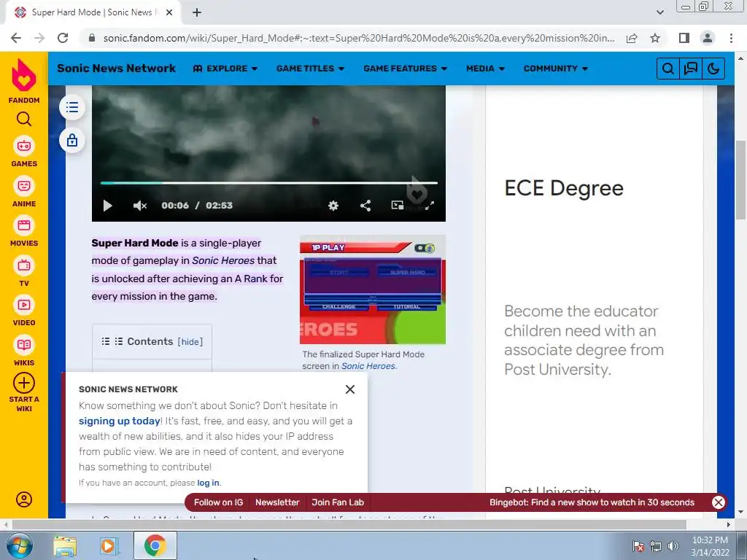Viewport: 747px width, 560px height.
Task: Open the taskbar clock and date
Action: coord(710,546)
